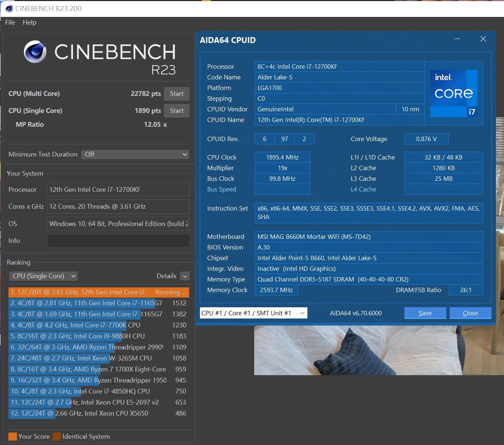Open the Minimum Test Duration dropdown
This screenshot has height=445, width=504.
click(135, 154)
